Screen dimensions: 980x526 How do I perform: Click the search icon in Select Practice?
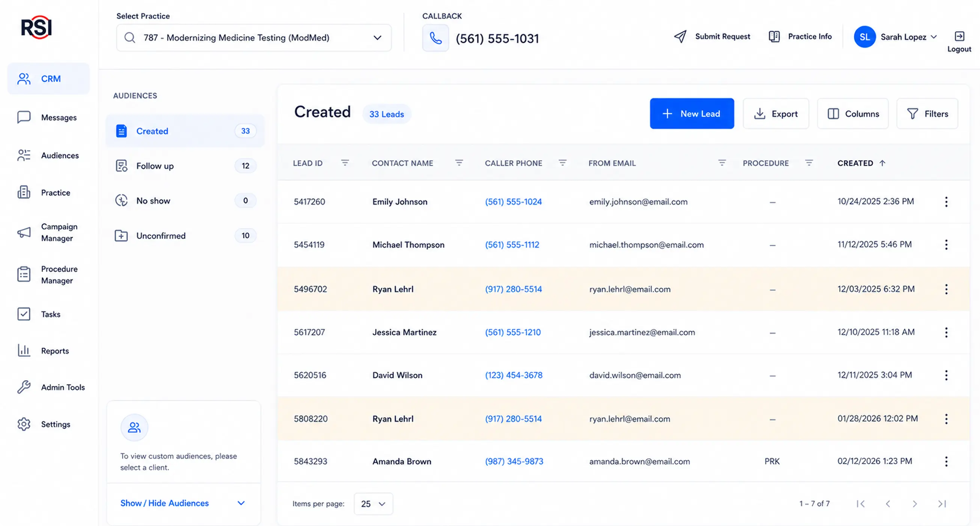tap(130, 38)
